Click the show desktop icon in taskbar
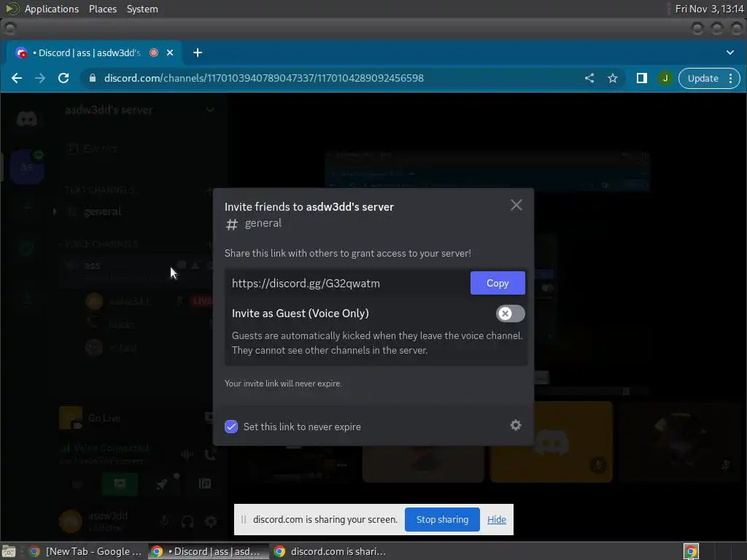 coord(9,551)
